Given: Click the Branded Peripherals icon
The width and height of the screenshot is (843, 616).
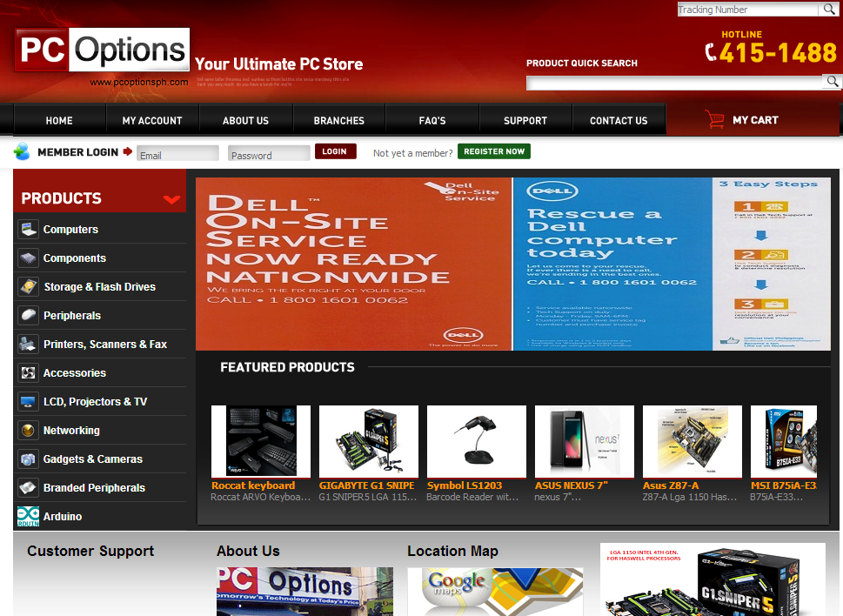Looking at the screenshot, I should point(28,487).
